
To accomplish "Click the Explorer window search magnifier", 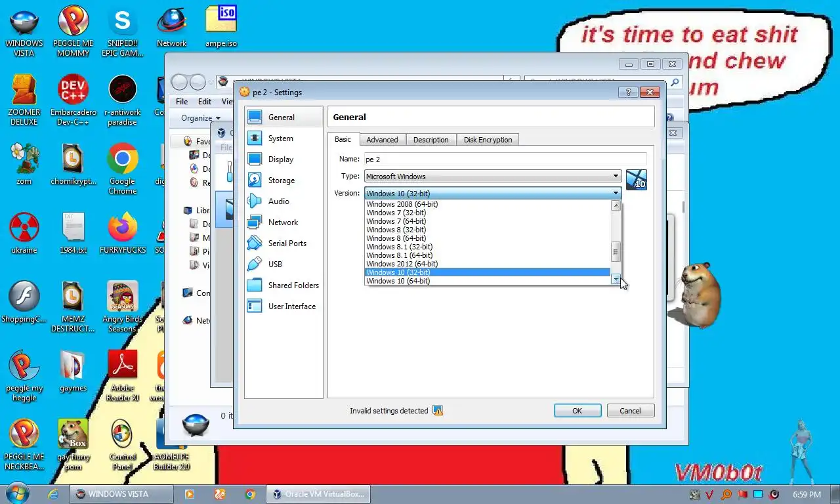I will click(x=675, y=82).
